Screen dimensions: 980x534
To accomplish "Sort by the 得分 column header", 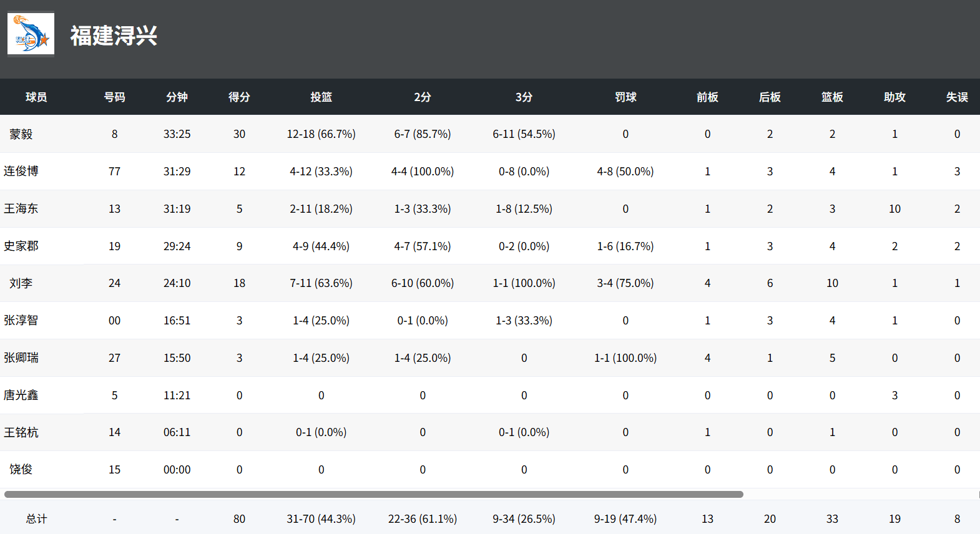I will (239, 97).
